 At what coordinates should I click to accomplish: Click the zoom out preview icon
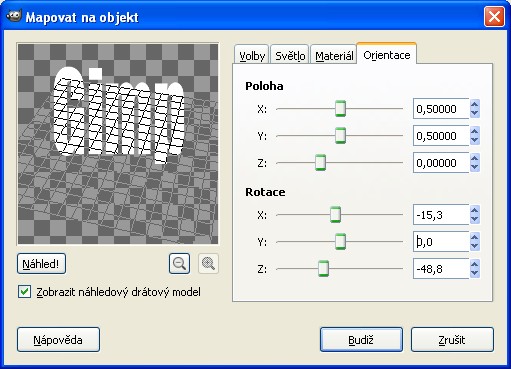point(179,264)
